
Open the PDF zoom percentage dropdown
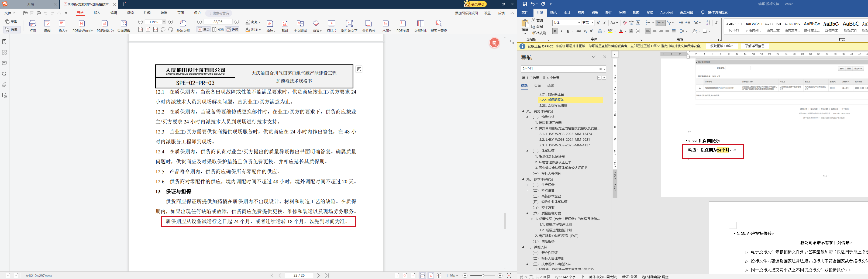164,22
